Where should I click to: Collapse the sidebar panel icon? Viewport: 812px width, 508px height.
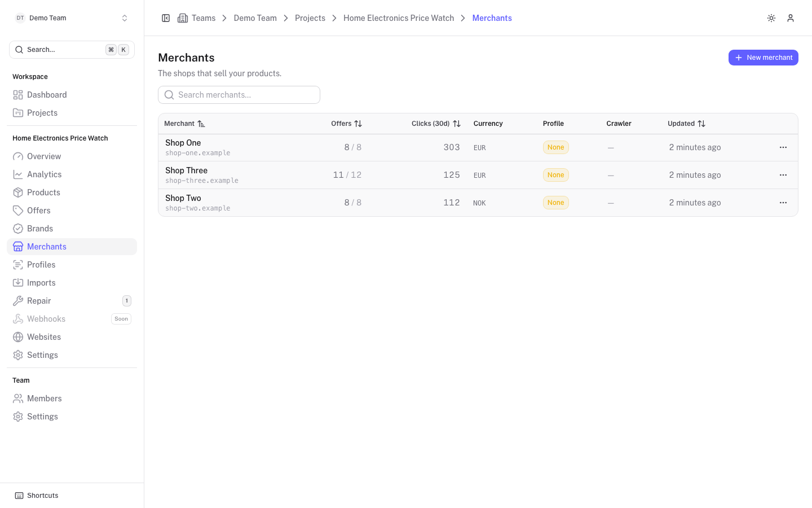[x=166, y=18]
